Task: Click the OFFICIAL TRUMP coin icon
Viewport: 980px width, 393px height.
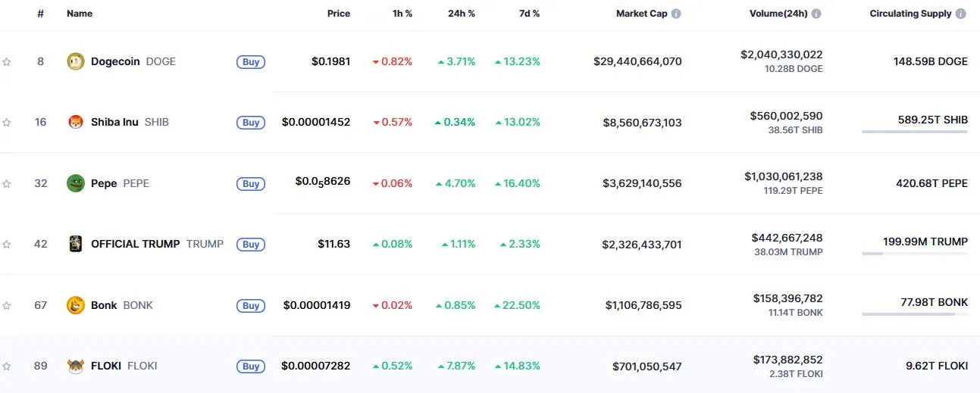Action: [x=75, y=244]
